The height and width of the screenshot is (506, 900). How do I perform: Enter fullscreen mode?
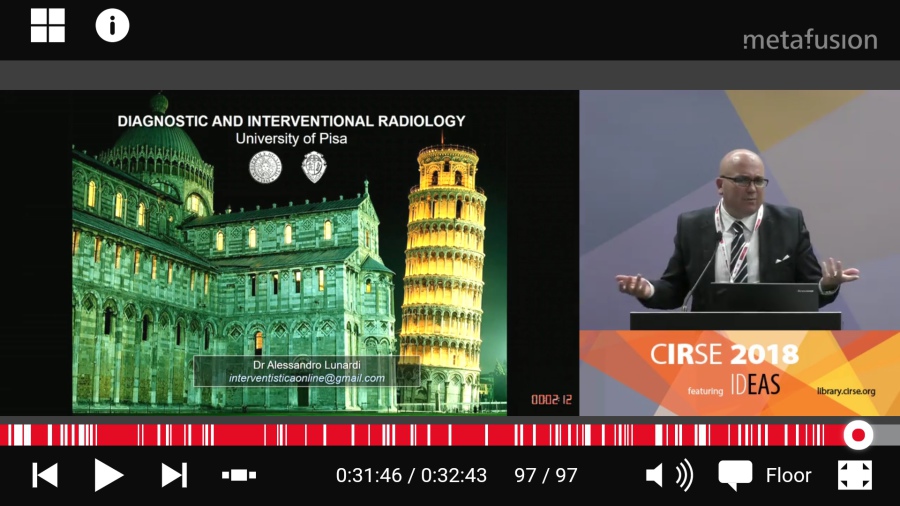(854, 475)
